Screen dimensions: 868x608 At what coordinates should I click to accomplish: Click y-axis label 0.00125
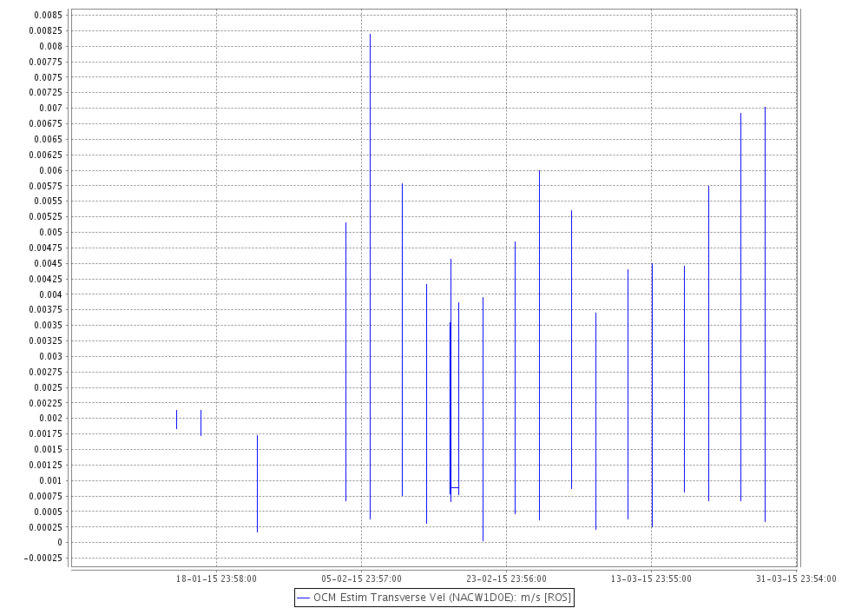pos(46,465)
